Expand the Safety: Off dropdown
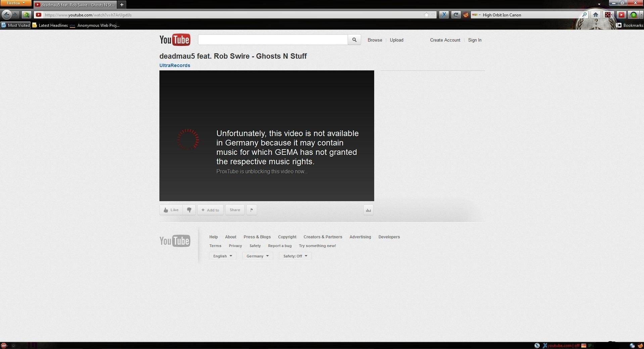This screenshot has width=644, height=349. click(x=295, y=256)
